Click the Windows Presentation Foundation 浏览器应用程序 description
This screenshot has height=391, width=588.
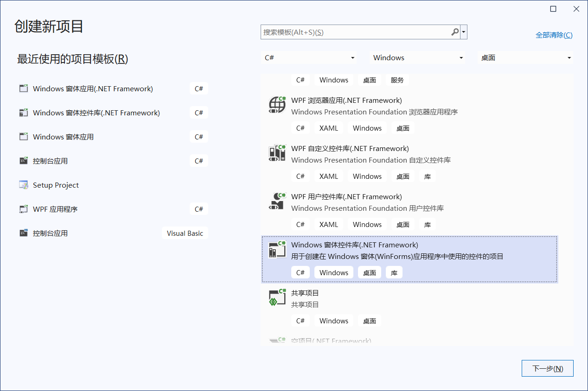pos(375,112)
